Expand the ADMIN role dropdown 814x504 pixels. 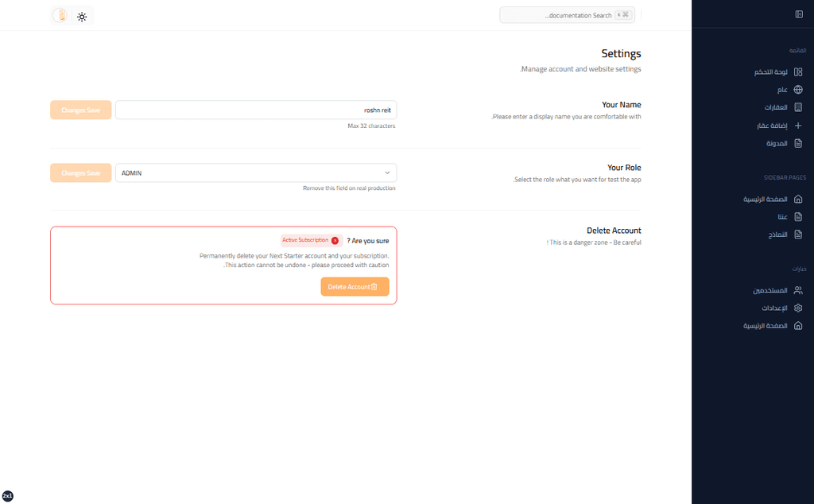(x=256, y=173)
